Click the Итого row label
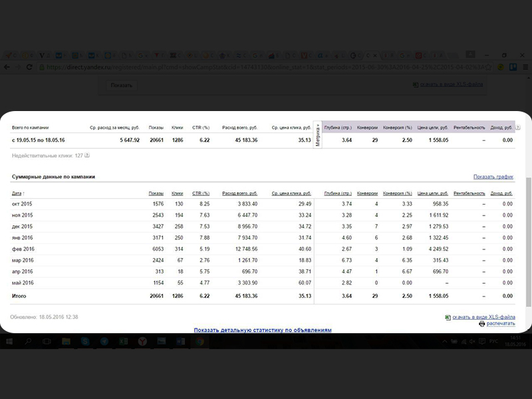 (19, 296)
